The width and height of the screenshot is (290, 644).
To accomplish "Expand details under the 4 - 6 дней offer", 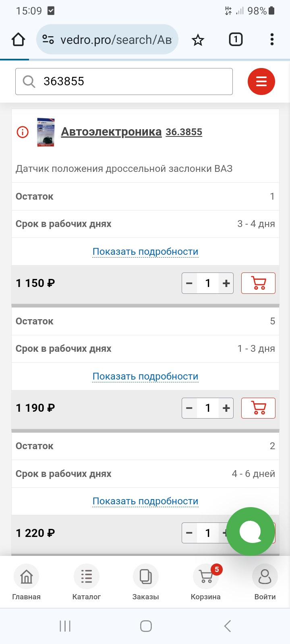I will coord(145,501).
